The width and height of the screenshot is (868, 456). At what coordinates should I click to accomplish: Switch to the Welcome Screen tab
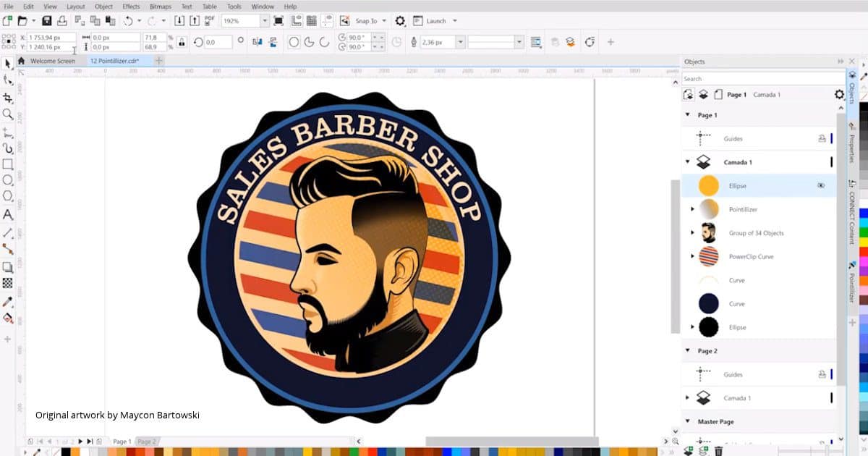tap(52, 61)
